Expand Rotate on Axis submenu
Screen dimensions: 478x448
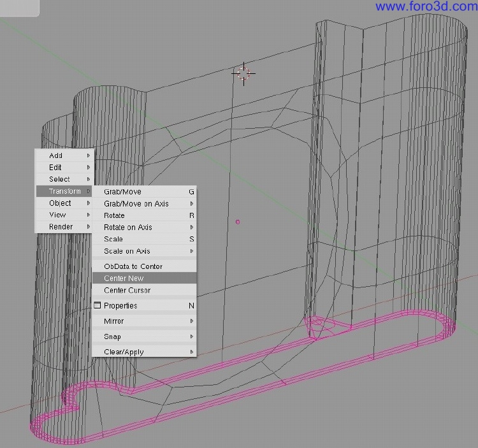(x=145, y=228)
